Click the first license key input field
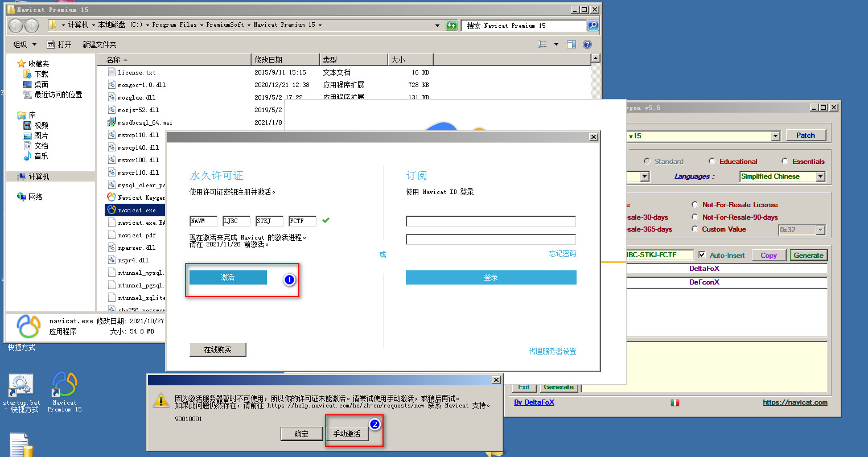The width and height of the screenshot is (868, 457). 203,221
